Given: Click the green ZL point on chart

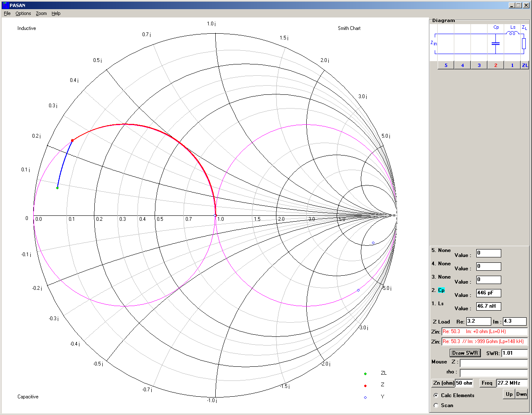Looking at the screenshot, I should 57,188.
